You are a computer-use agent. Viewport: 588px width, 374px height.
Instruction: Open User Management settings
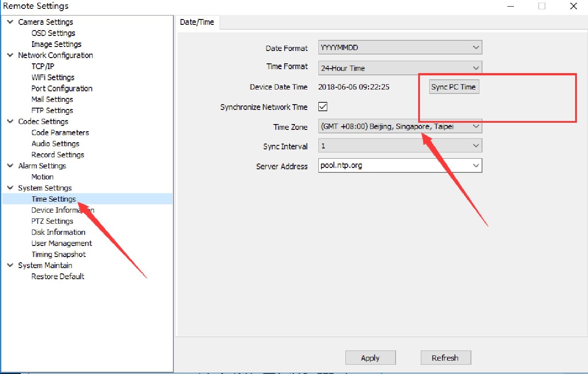click(62, 243)
